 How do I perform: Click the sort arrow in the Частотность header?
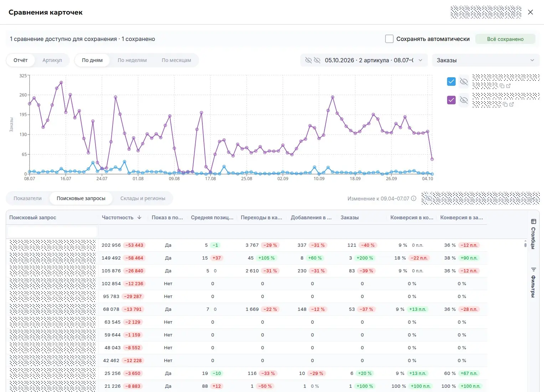[x=139, y=217]
